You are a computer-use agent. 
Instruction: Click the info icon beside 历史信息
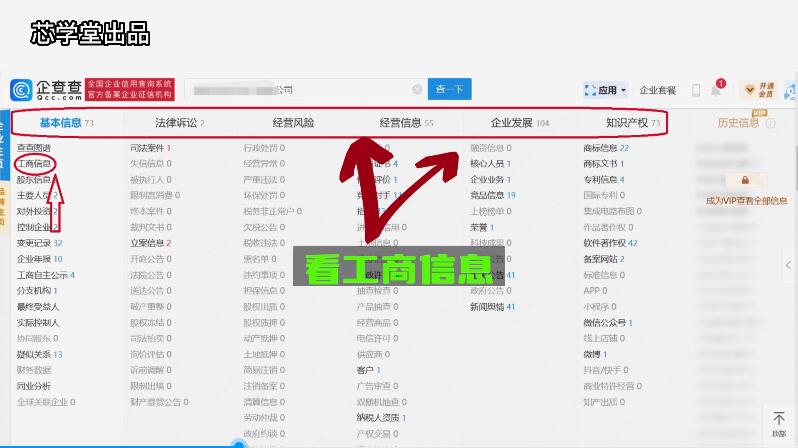(x=771, y=123)
